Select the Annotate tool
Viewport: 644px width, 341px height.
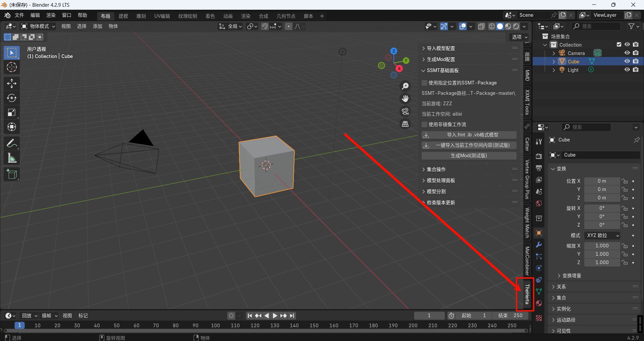point(12,144)
